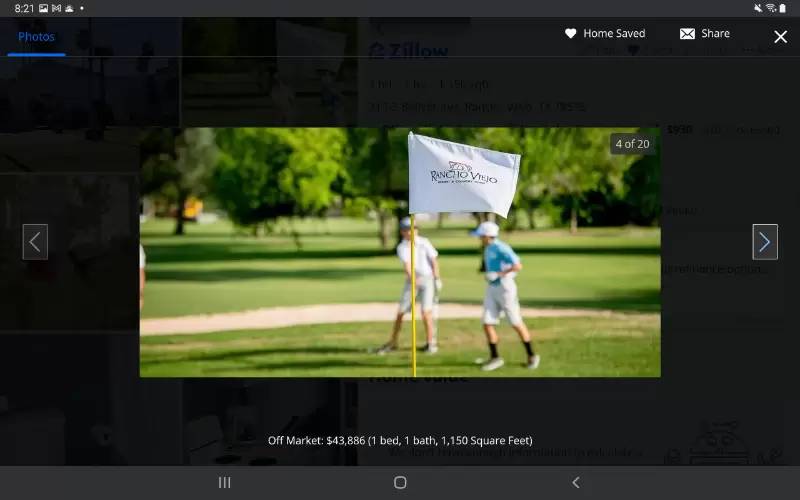Tap the Off Market $43,886 caption
The width and height of the screenshot is (800, 500).
(400, 440)
